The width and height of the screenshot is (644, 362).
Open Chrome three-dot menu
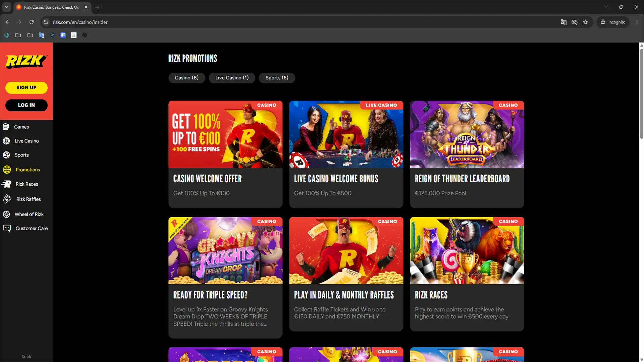click(637, 22)
